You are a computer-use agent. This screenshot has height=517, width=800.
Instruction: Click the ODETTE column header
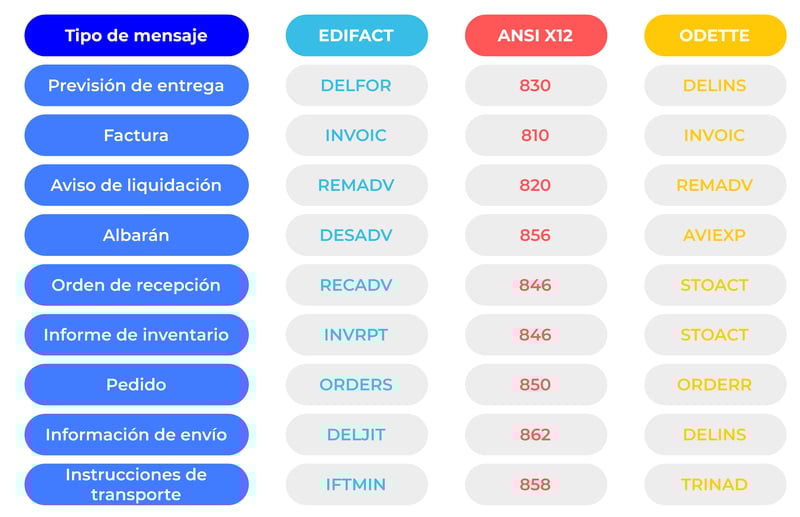pos(715,35)
